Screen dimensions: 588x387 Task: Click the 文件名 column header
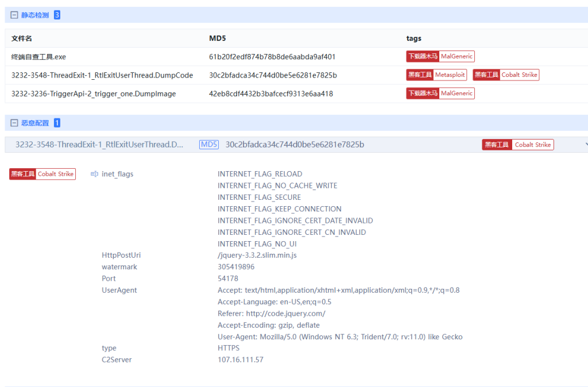click(21, 38)
